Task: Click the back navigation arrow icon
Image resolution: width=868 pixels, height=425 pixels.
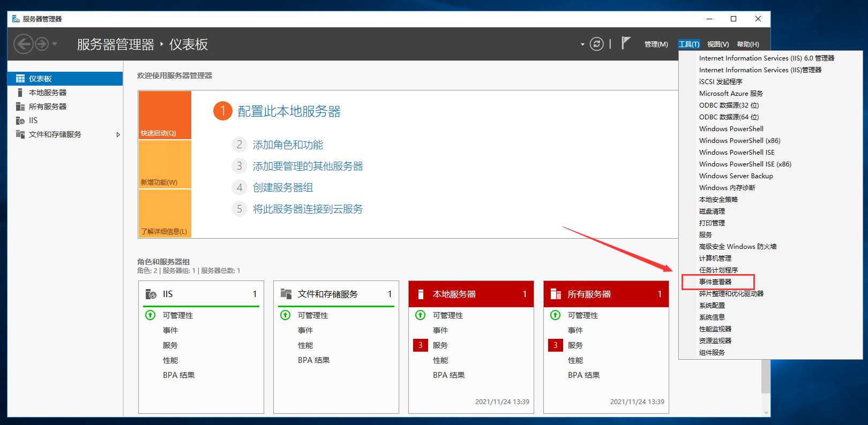Action: (23, 44)
